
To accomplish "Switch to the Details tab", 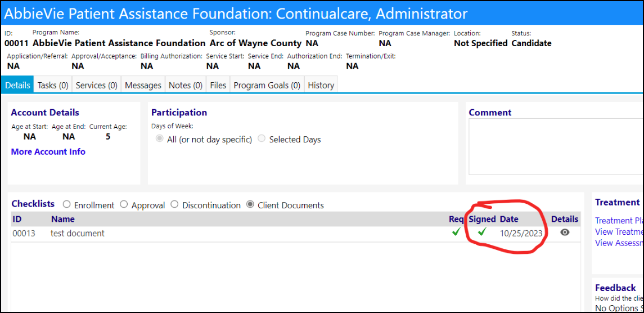I will coord(17,85).
